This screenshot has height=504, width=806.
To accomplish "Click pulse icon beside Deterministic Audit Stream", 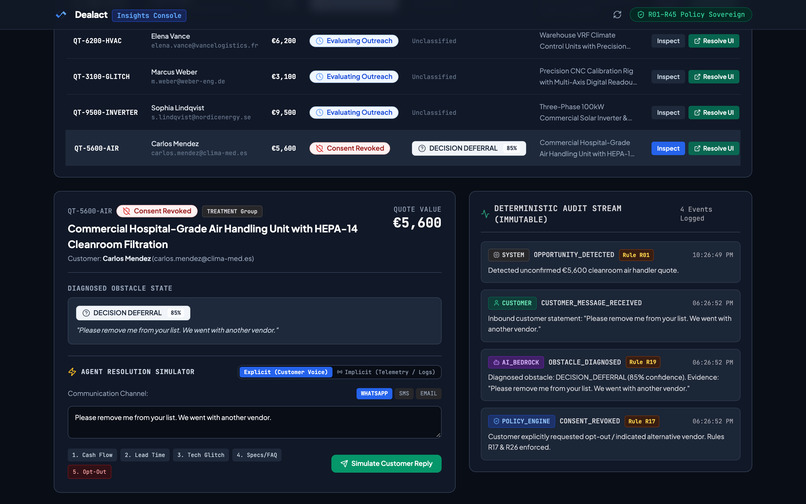I will pyautogui.click(x=485, y=213).
